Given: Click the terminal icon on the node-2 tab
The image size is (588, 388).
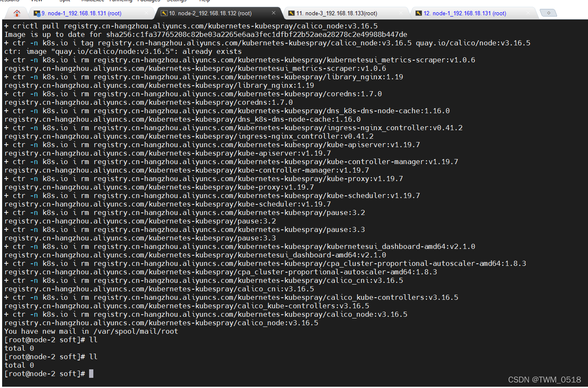Looking at the screenshot, I should [164, 13].
